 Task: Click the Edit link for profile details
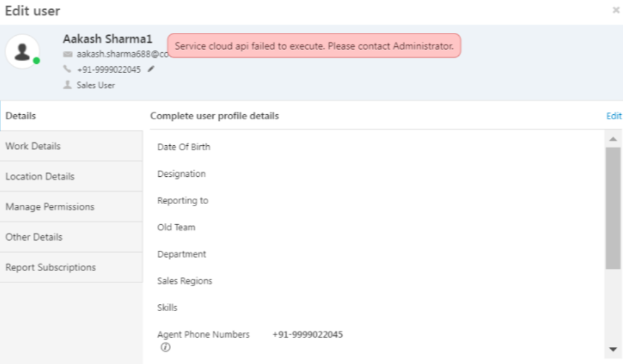613,116
